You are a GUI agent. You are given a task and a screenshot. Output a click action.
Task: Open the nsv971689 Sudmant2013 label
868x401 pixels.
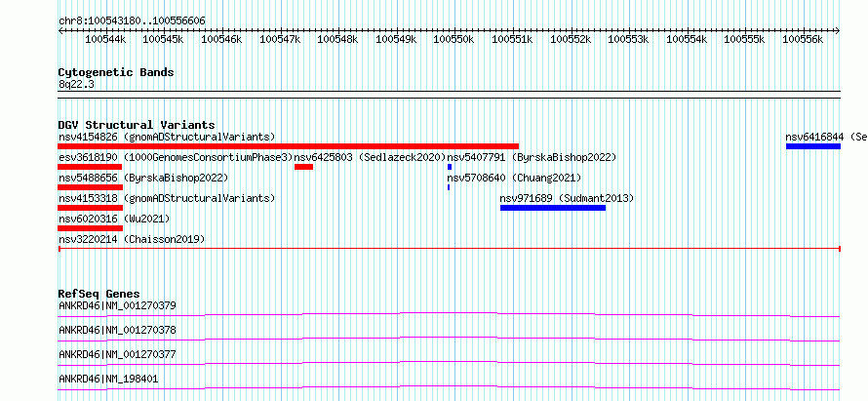(567, 198)
